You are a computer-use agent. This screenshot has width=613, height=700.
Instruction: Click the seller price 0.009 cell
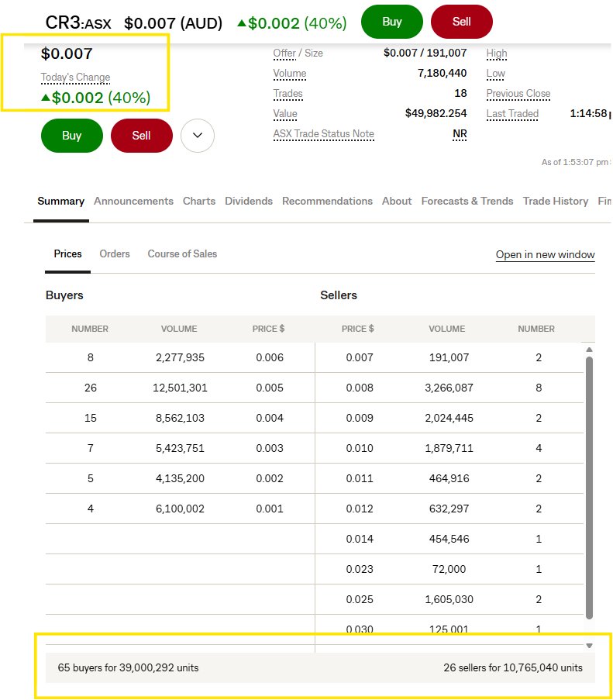tap(360, 419)
